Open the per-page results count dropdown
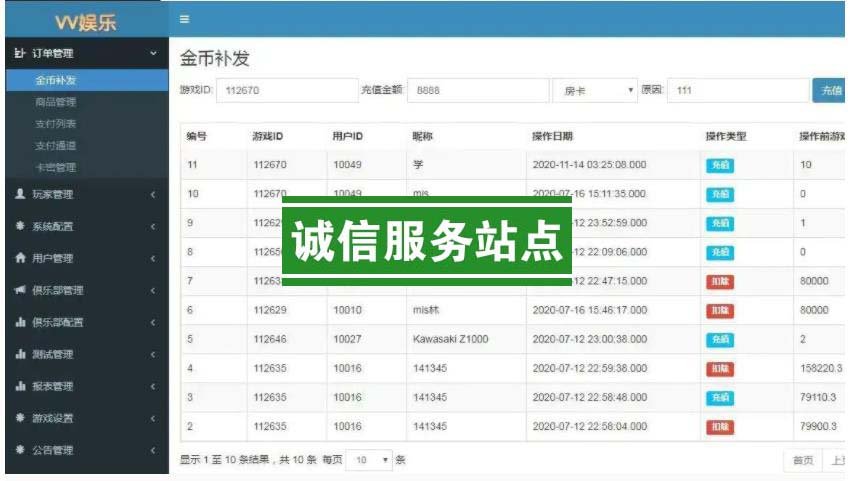 [x=372, y=460]
